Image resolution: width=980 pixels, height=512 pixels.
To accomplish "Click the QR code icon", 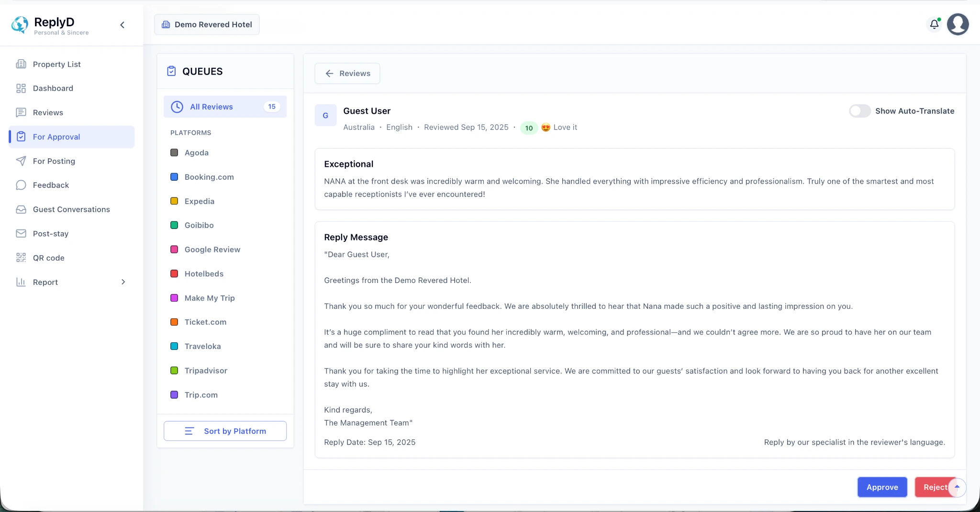I will pos(21,258).
